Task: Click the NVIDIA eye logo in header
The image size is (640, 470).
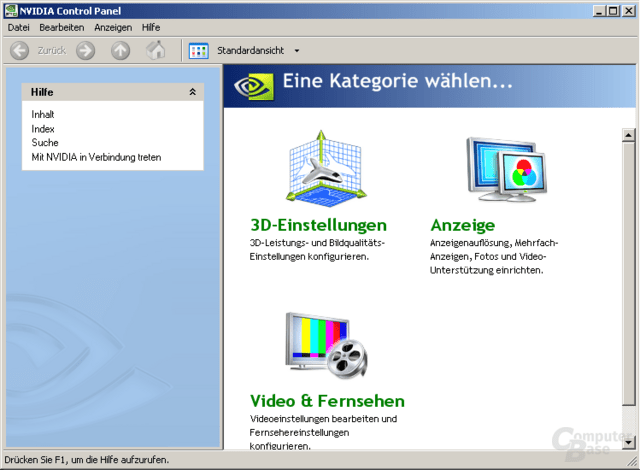Action: 253,86
